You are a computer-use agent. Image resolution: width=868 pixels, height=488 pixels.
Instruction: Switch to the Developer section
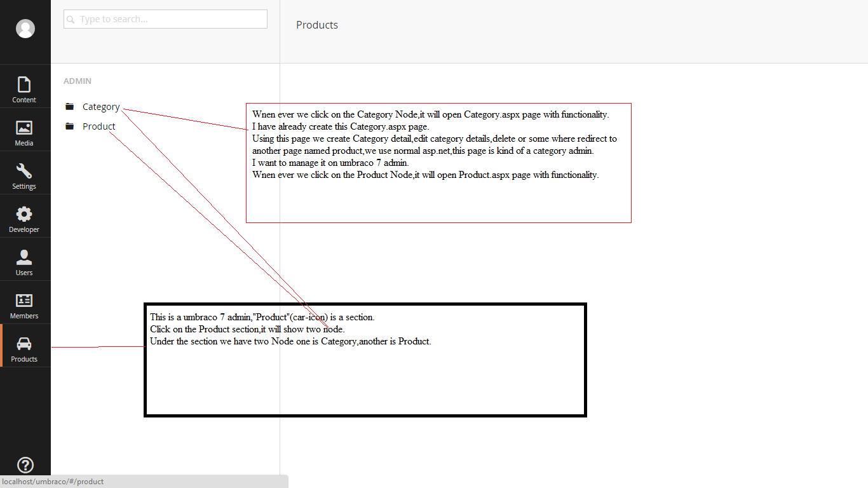tap(24, 219)
